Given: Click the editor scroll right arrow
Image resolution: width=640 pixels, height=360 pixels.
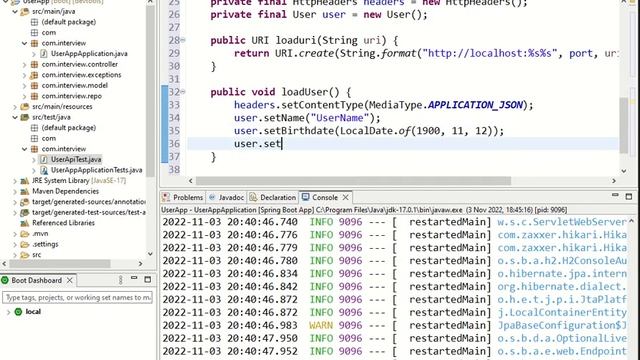Looking at the screenshot, I should click(613, 181).
